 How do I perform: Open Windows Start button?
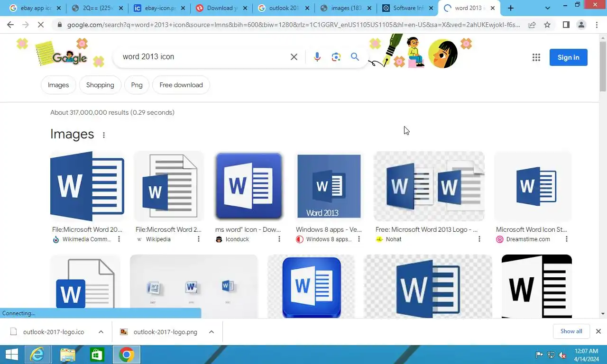(11, 355)
